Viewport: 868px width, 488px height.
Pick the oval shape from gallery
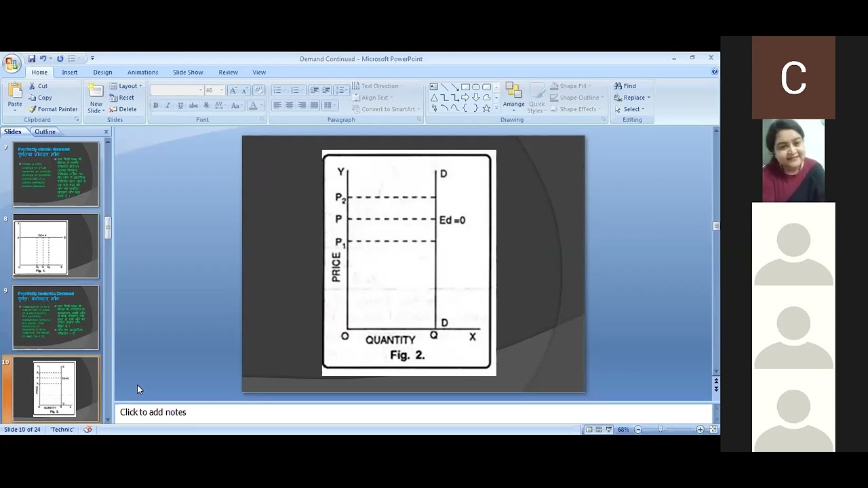476,87
